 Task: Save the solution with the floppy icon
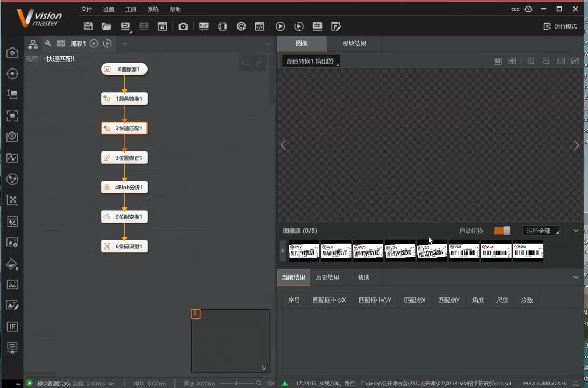[x=88, y=26]
